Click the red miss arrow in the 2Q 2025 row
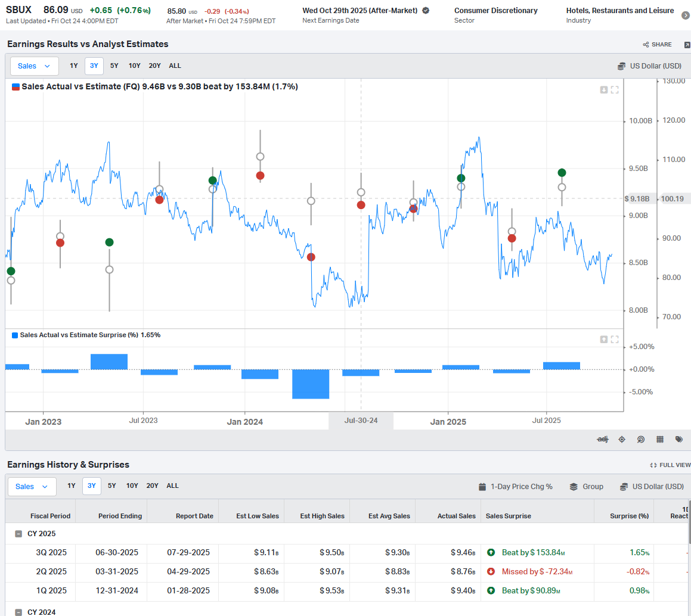Image resolution: width=691 pixels, height=616 pixels. click(491, 571)
